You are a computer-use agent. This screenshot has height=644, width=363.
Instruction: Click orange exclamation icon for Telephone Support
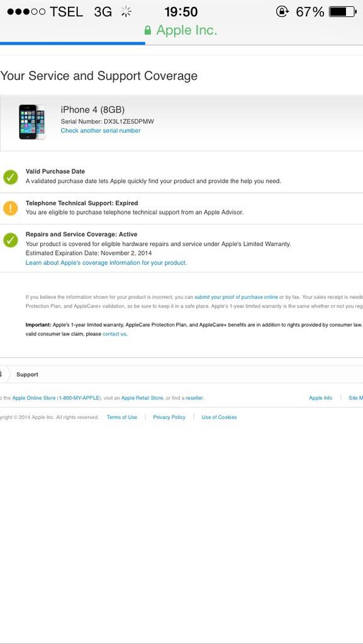[11, 208]
